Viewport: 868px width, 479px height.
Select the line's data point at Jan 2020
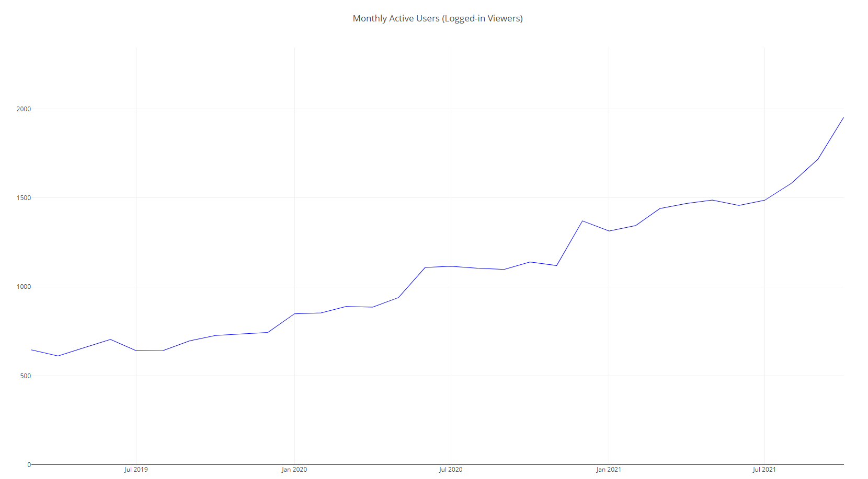pyautogui.click(x=294, y=314)
